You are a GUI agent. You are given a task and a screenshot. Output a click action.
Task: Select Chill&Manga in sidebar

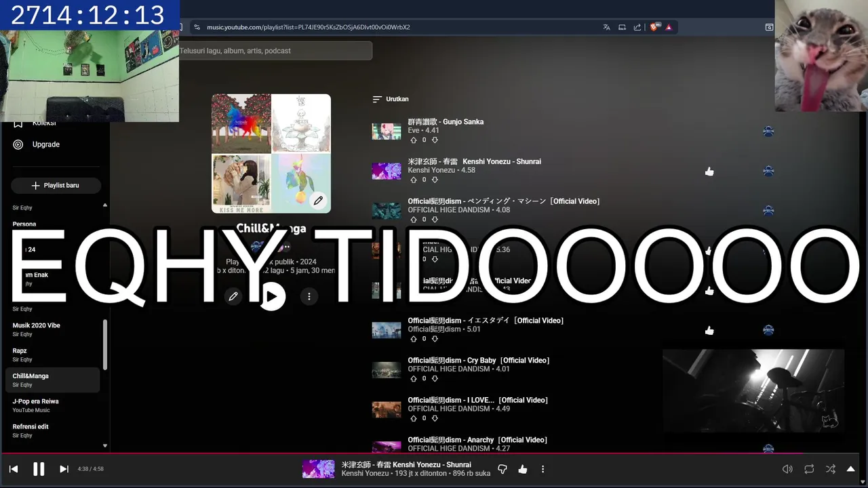(x=53, y=380)
